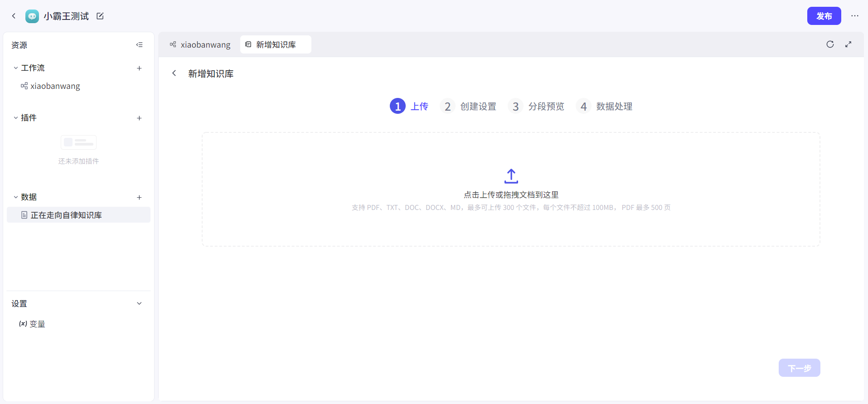Click the edit icon beside 小霸王测试
This screenshot has width=868, height=404.
tap(100, 16)
